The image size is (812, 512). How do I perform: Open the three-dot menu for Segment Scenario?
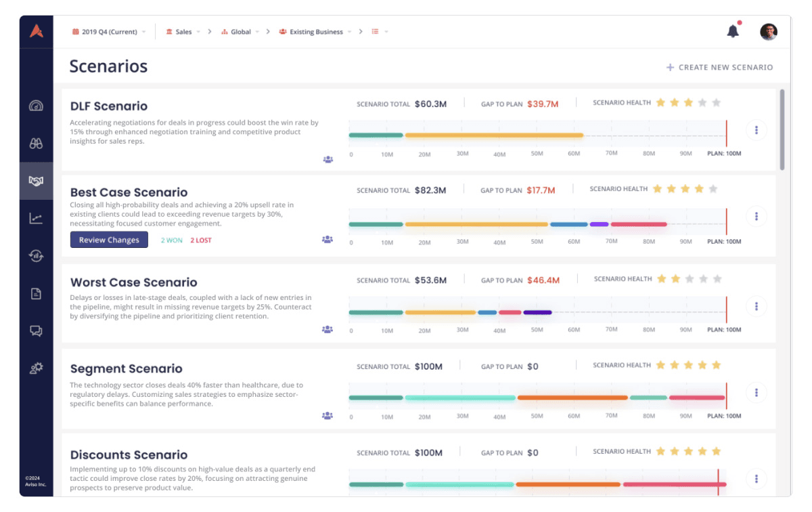point(757,392)
